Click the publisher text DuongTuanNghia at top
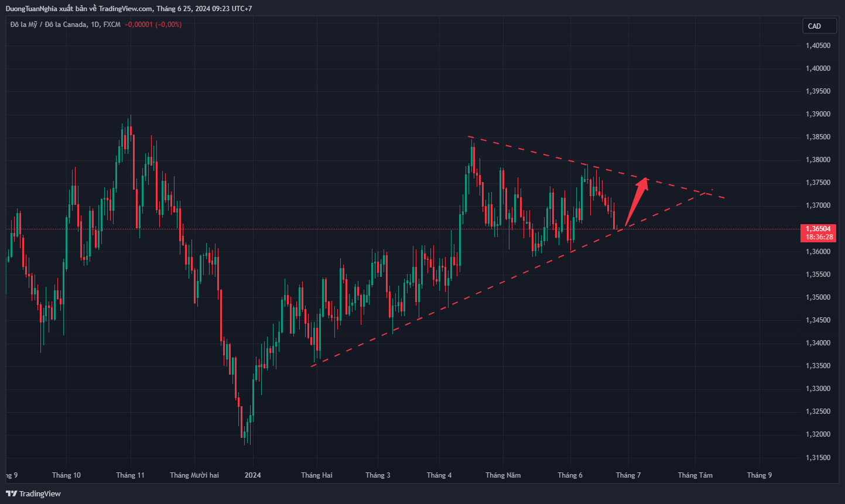This screenshot has width=845, height=504. 32,9
